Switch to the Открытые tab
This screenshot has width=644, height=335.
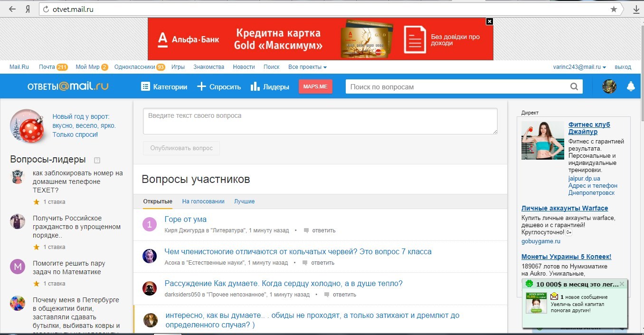(158, 201)
